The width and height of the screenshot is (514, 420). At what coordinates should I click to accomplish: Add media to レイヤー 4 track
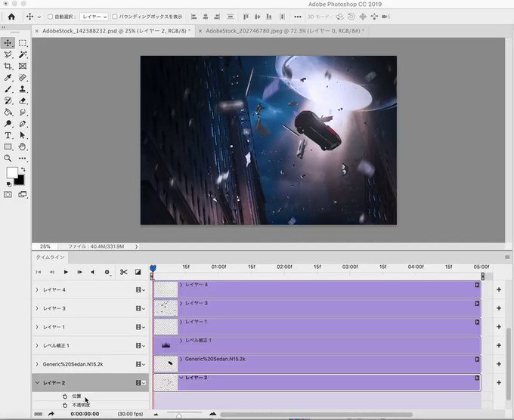[x=499, y=289]
